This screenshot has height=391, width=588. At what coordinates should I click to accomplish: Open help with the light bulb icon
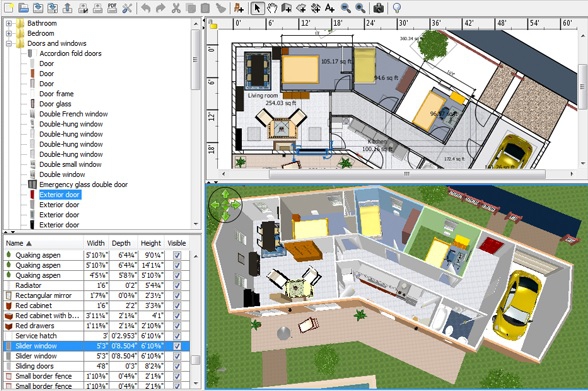397,7
